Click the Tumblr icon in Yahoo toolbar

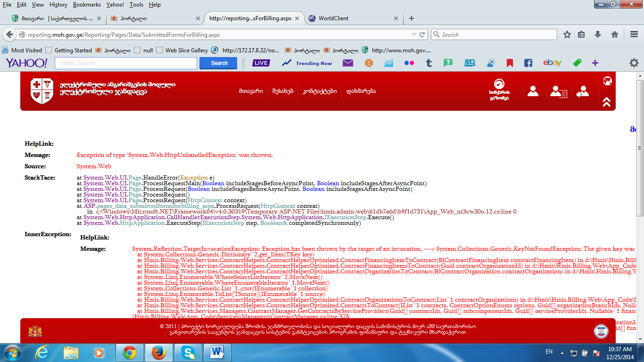click(429, 63)
